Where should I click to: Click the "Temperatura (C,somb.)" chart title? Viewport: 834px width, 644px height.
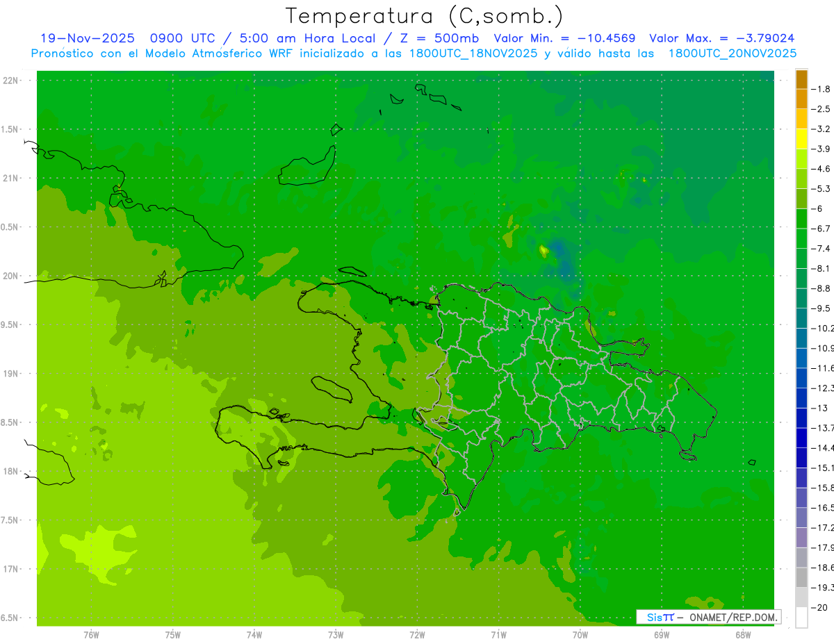(x=424, y=16)
